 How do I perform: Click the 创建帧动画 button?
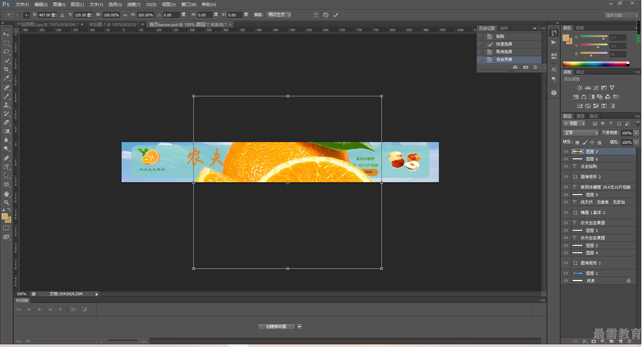pos(276,327)
